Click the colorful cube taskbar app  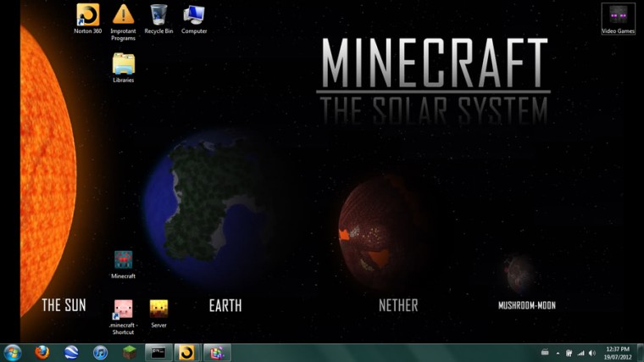pyautogui.click(x=217, y=353)
